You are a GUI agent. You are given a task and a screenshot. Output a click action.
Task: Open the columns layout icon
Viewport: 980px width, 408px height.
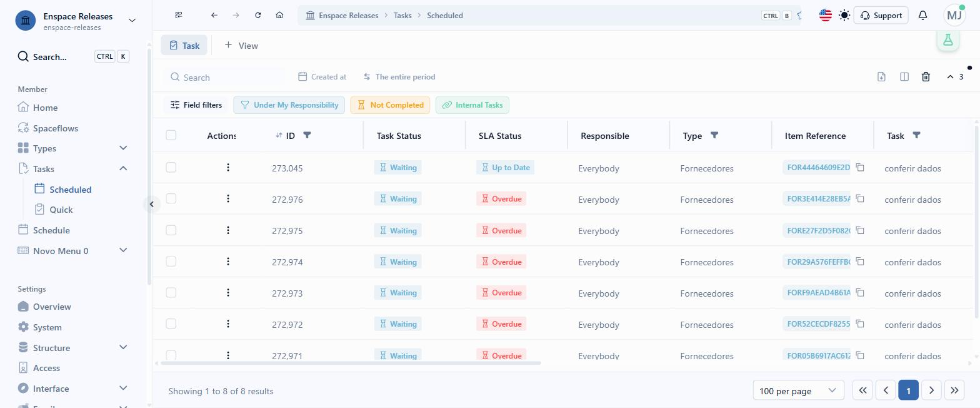tap(904, 76)
